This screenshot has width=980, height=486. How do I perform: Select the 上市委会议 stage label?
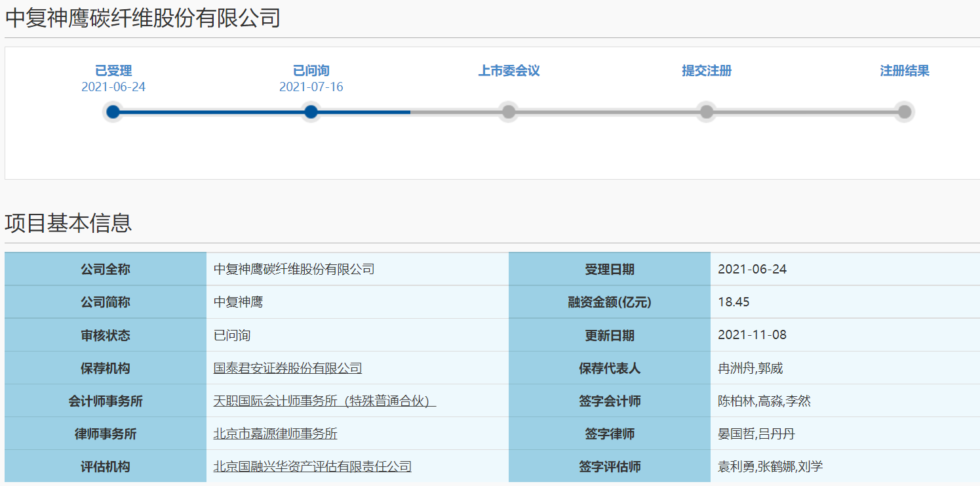point(509,71)
